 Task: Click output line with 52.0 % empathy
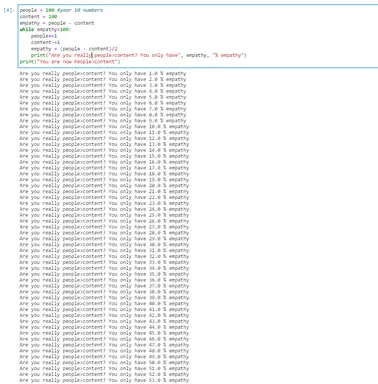click(104, 374)
